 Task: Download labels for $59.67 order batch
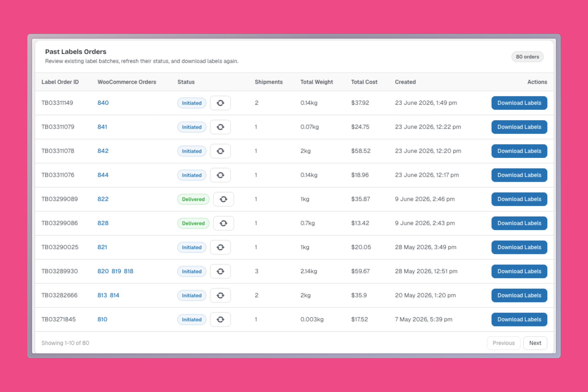coord(519,271)
